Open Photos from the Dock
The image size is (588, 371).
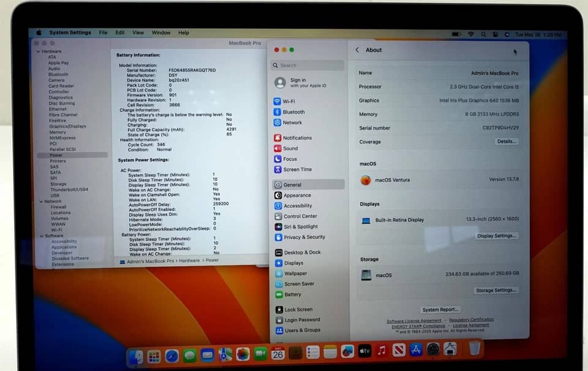click(243, 354)
